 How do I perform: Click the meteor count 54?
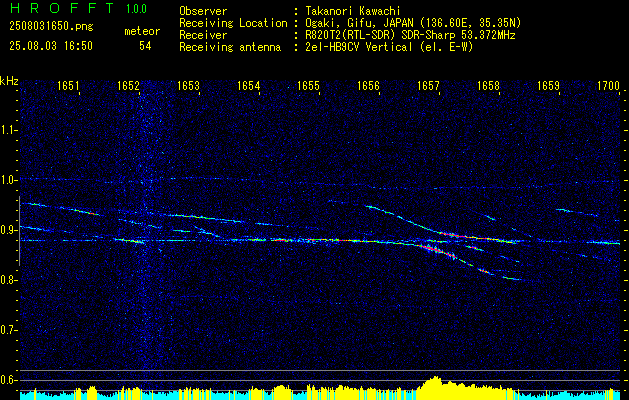click(x=145, y=46)
